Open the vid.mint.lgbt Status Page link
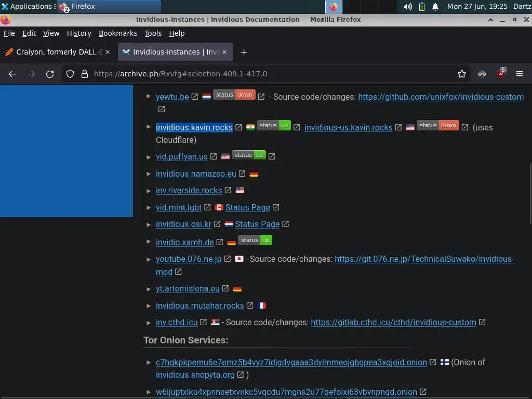Image resolution: width=532 pixels, height=399 pixels. [248, 207]
